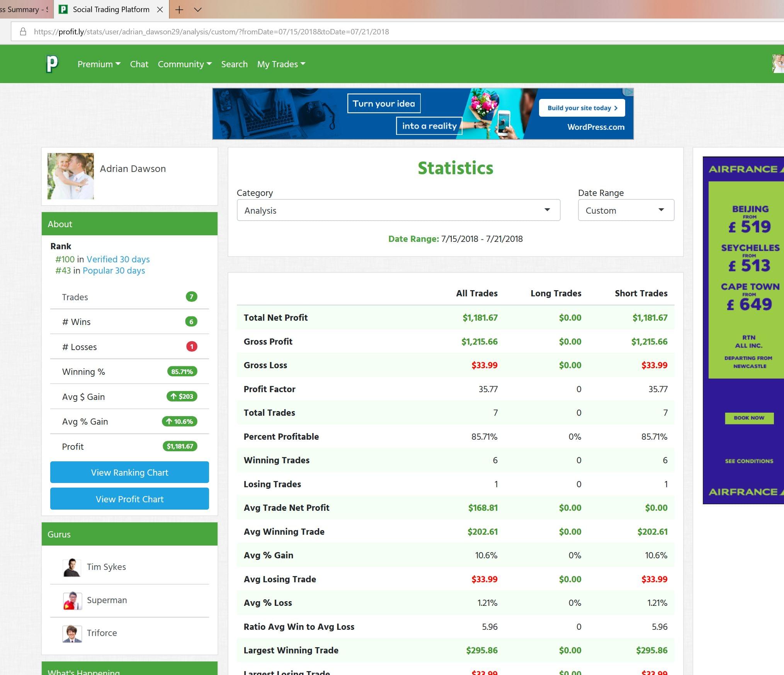This screenshot has width=784, height=675.
Task: Click the site lock icon in address bar
Action: coord(23,32)
